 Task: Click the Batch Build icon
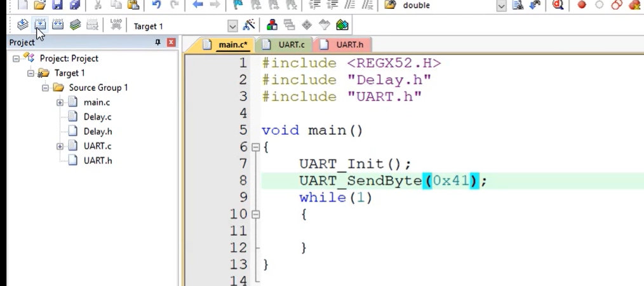tap(75, 25)
